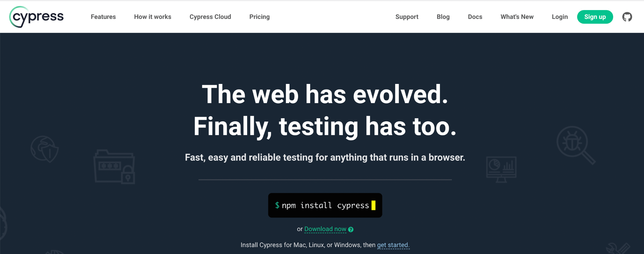
Task: Go to How it works
Action: 153,17
